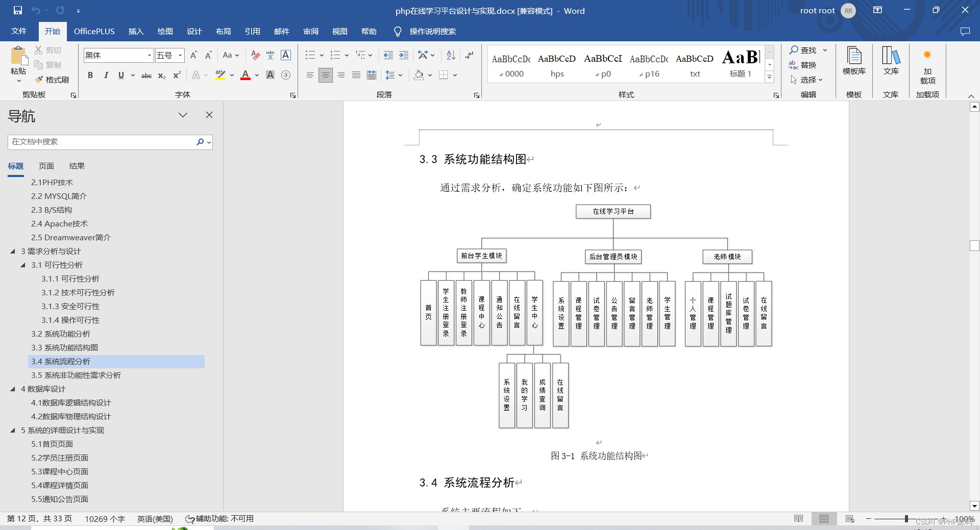This screenshot has width=980, height=530.
Task: Toggle show paragraph marks
Action: (x=470, y=55)
